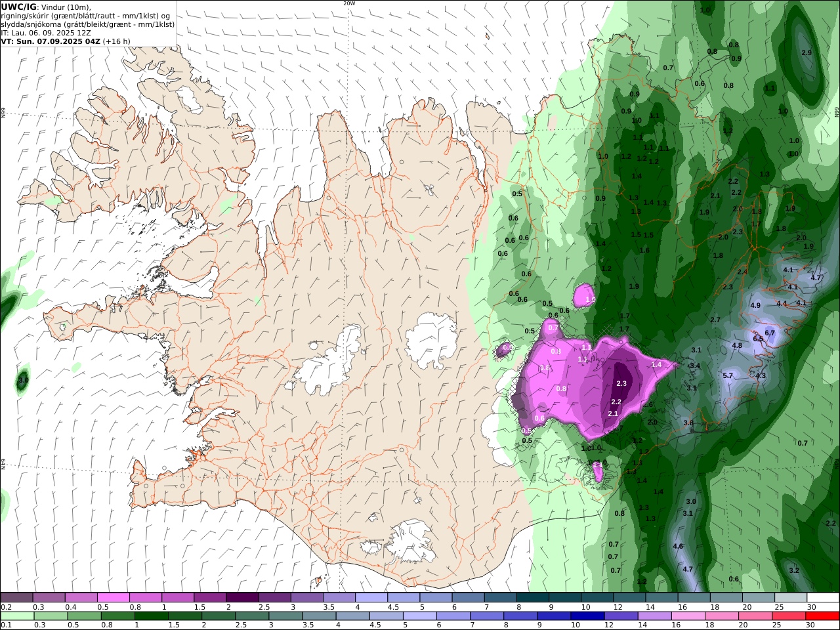Click the '3.0' value in the western green patch
Screen dimensions: 840x630
tap(24, 380)
